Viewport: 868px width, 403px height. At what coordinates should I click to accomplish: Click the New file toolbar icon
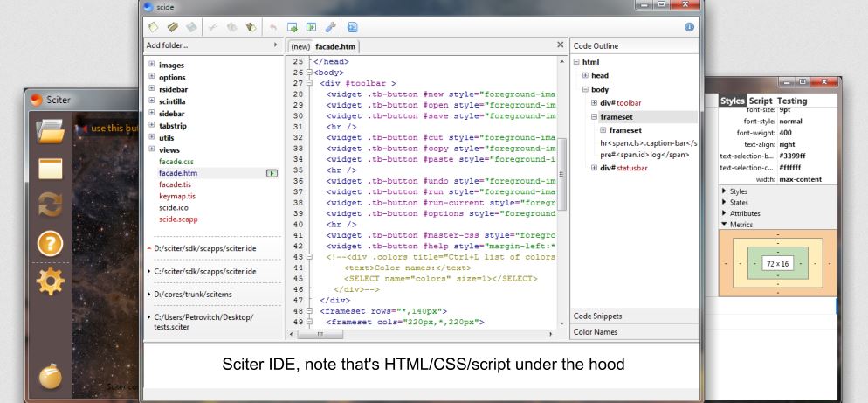click(x=154, y=26)
